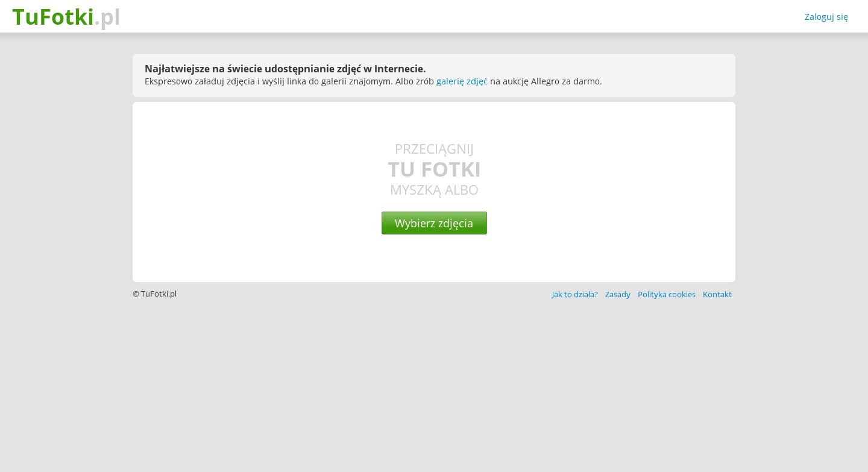This screenshot has width=868, height=472.
Task: Open the Polityka cookies footer link
Action: coord(666,295)
